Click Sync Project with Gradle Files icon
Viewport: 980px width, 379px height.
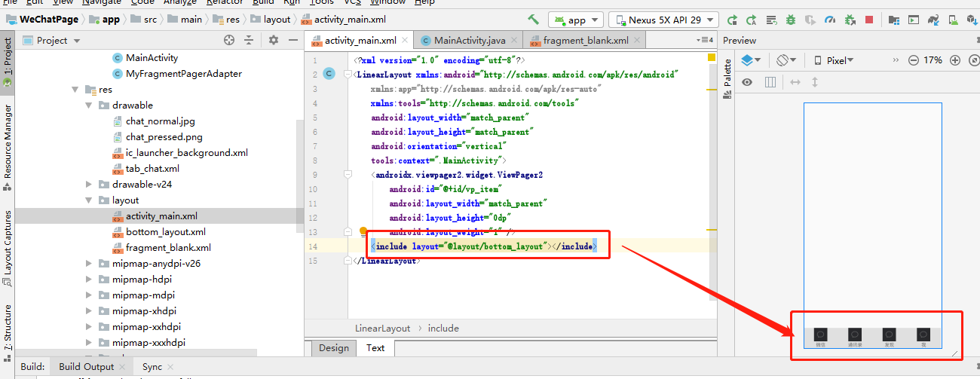[933, 20]
